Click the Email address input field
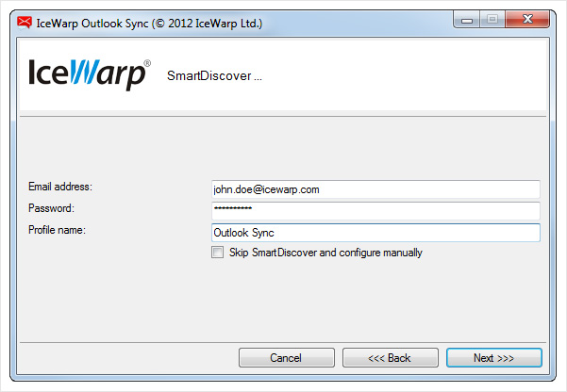Image resolution: width=567 pixels, height=392 pixels. (375, 189)
